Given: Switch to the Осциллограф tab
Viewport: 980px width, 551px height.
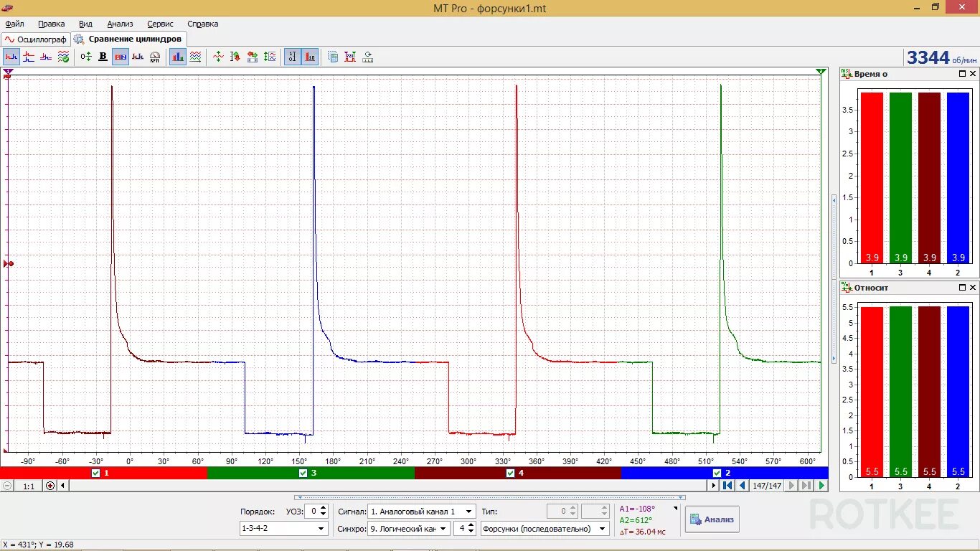Looking at the screenshot, I should (36, 39).
